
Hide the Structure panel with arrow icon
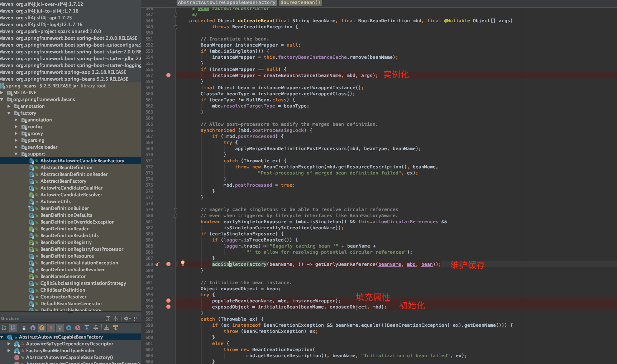coord(136,318)
